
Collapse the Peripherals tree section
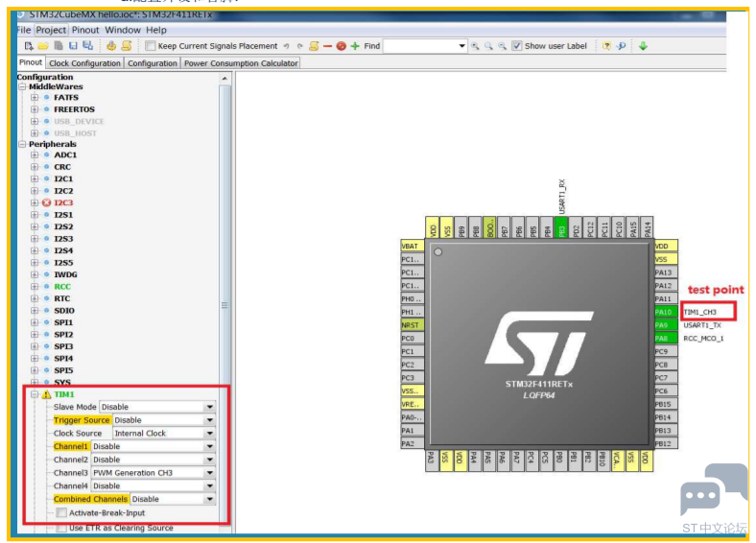22,144
